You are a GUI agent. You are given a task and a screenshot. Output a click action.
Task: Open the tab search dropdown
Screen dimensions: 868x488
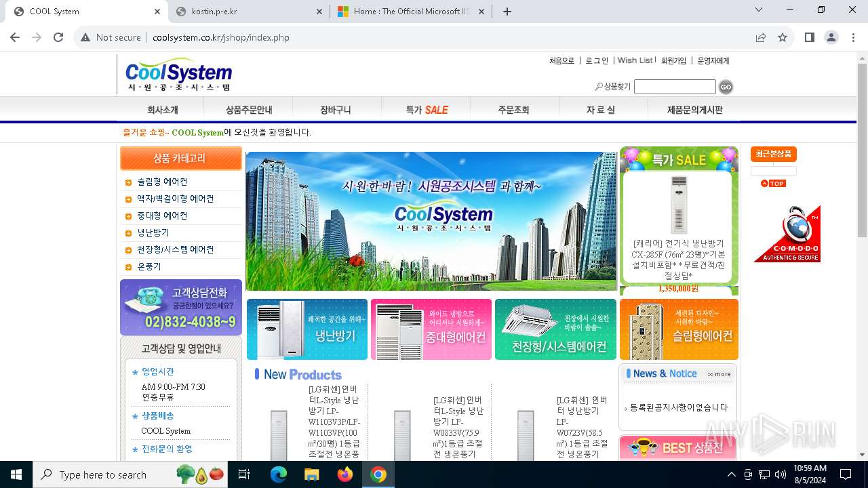759,10
